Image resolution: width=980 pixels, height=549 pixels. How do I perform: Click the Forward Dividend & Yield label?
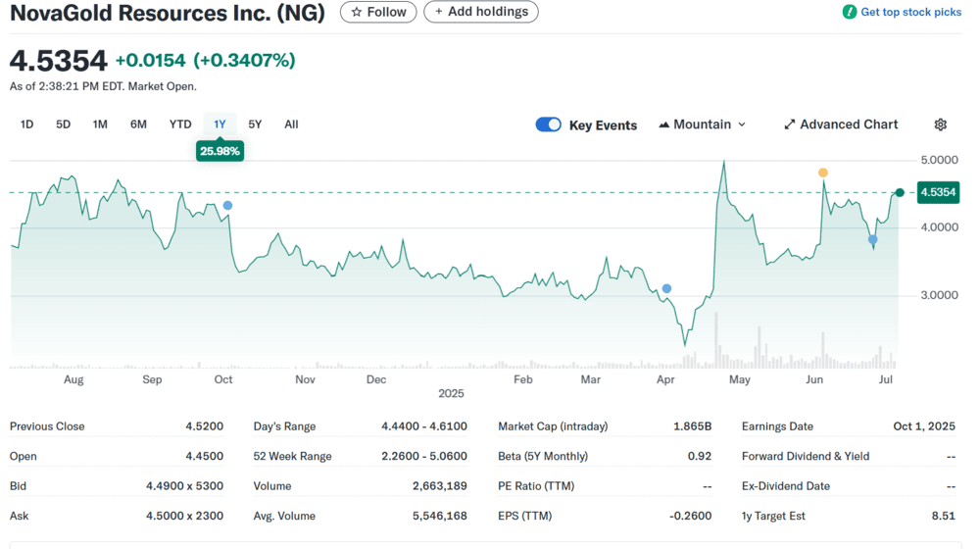805,457
